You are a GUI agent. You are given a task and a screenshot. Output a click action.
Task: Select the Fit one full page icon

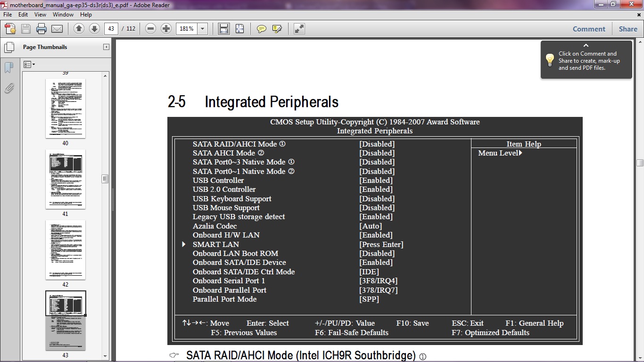click(239, 29)
